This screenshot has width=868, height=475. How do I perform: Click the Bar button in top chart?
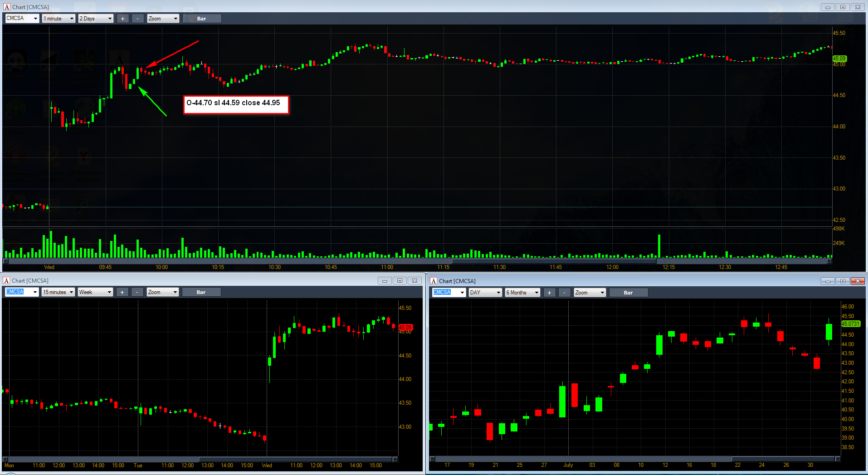(x=202, y=19)
